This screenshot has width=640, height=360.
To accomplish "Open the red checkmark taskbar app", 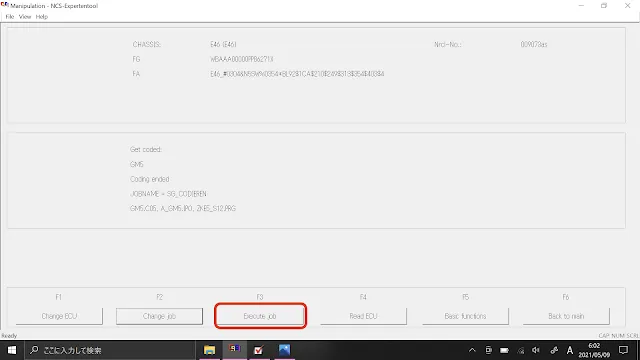I will pos(259,350).
